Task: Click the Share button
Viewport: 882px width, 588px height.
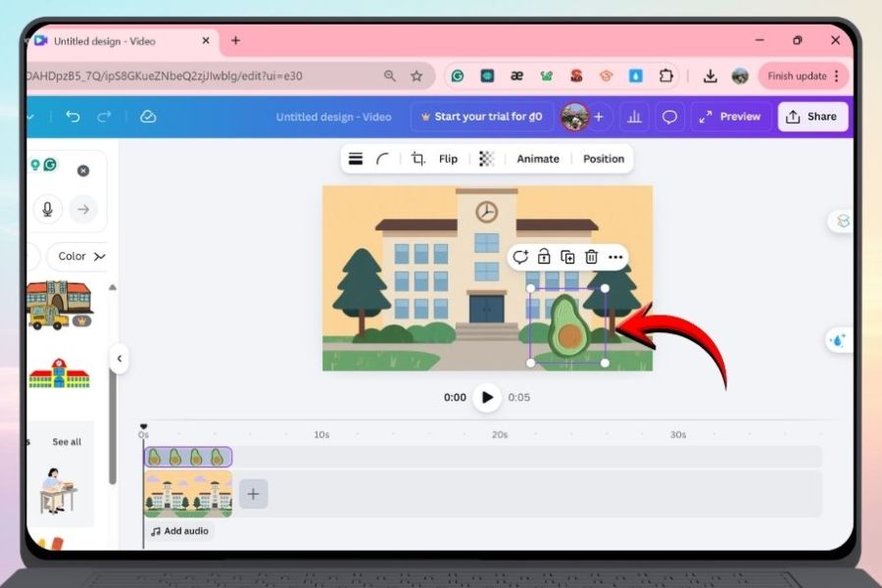Action: [812, 117]
